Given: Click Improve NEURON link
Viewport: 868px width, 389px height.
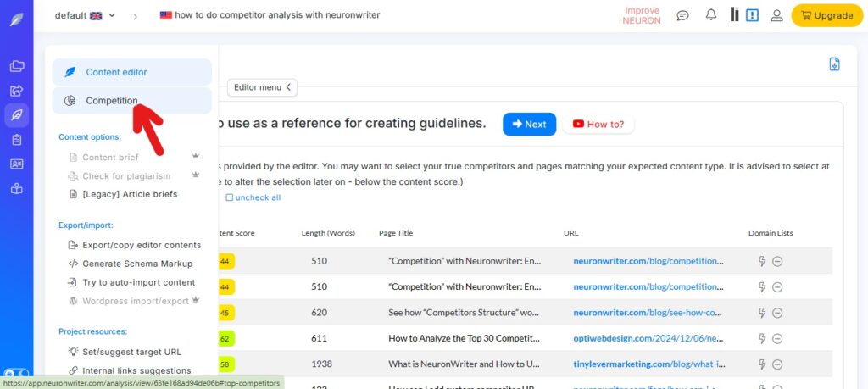Looking at the screenshot, I should click(642, 15).
